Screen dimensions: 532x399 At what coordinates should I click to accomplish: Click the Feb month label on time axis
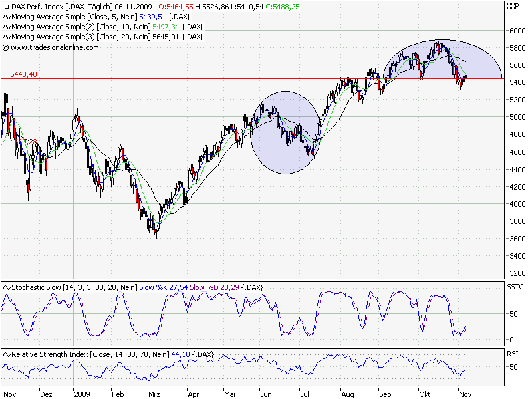click(118, 394)
